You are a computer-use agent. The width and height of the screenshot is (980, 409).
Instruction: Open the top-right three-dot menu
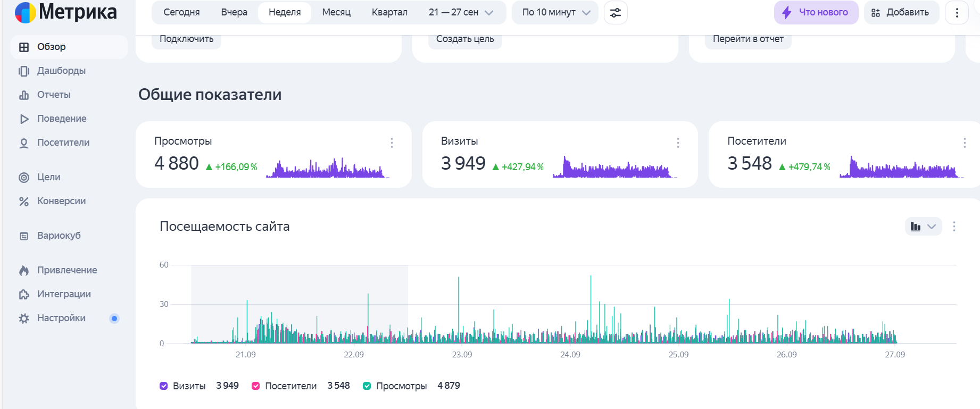coord(957,13)
